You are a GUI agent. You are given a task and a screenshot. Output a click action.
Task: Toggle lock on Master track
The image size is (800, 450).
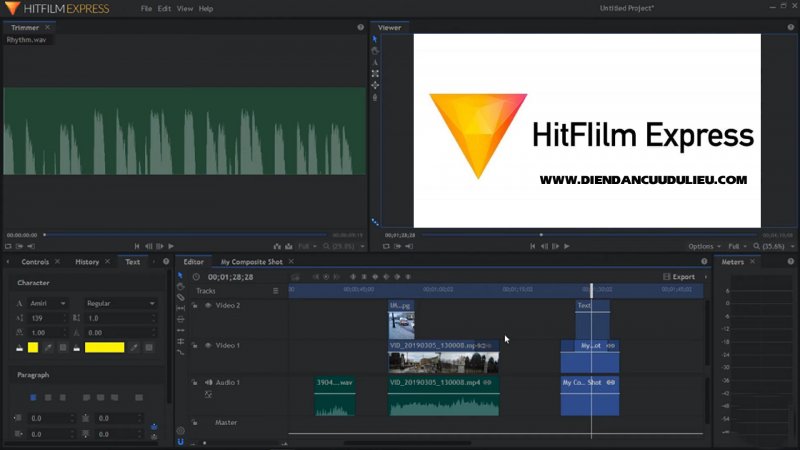(194, 422)
